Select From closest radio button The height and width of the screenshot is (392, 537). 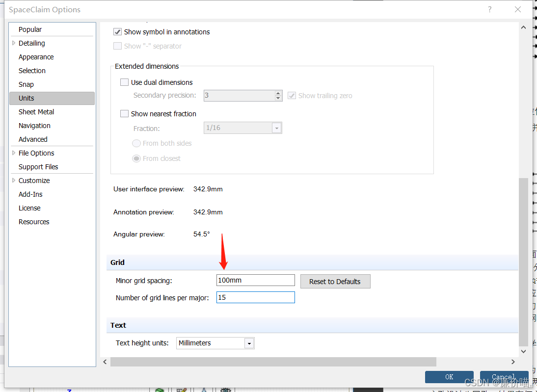point(136,158)
